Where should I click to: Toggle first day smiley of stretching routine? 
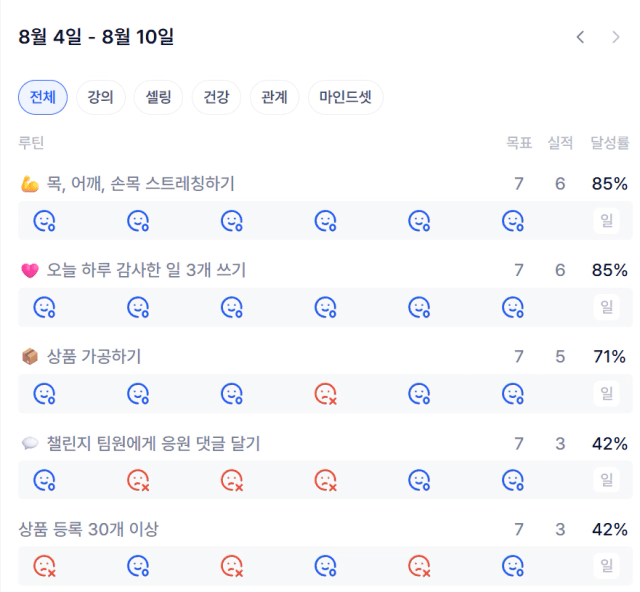pyautogui.click(x=44, y=221)
